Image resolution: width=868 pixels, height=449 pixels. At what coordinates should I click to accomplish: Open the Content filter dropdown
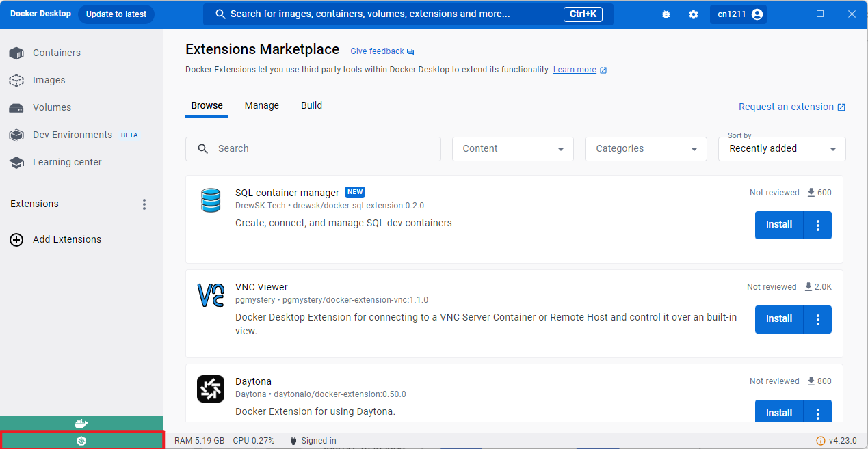512,148
